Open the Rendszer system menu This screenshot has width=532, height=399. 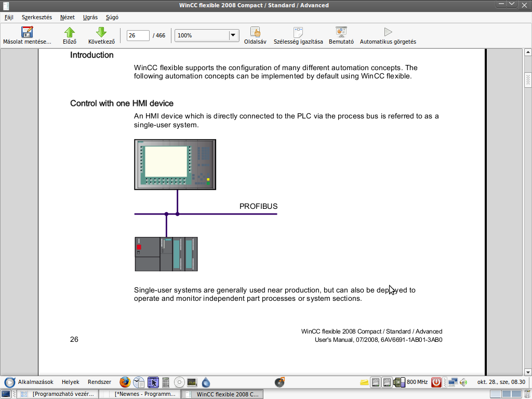[99, 382]
